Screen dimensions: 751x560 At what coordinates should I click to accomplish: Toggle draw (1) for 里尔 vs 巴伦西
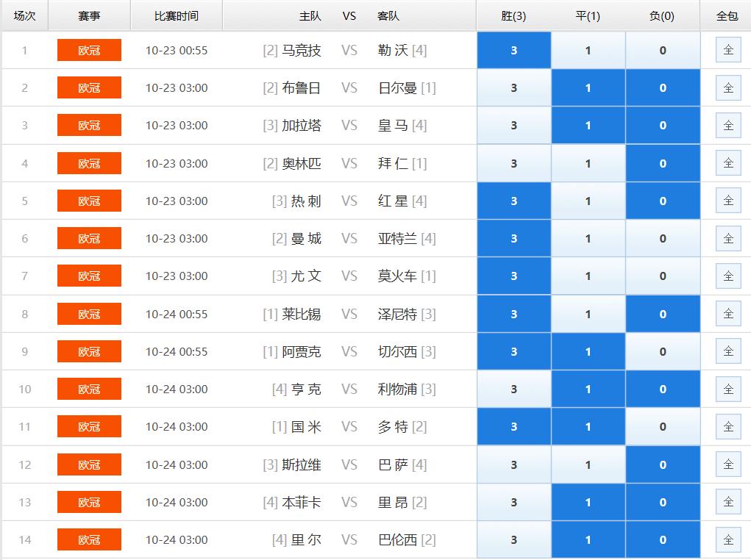click(588, 540)
